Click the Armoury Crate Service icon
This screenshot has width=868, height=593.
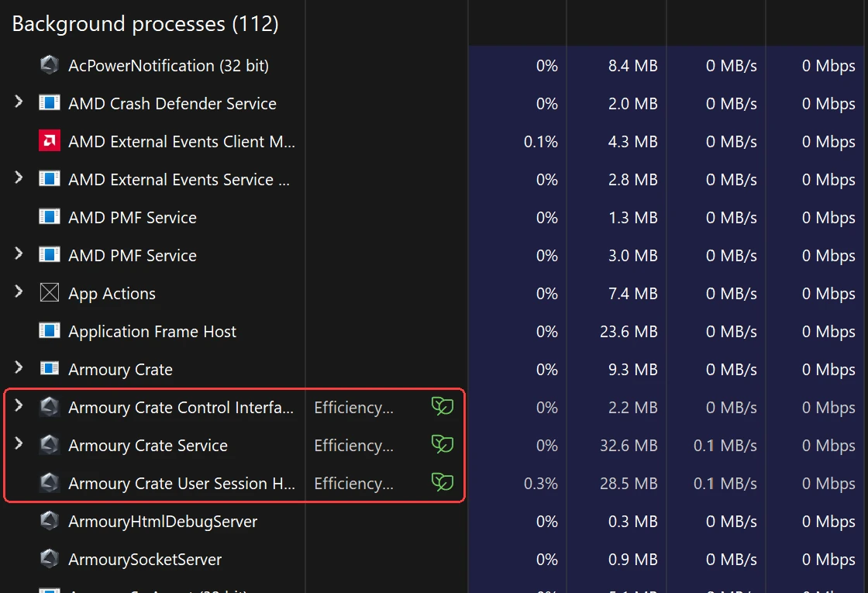pos(50,445)
